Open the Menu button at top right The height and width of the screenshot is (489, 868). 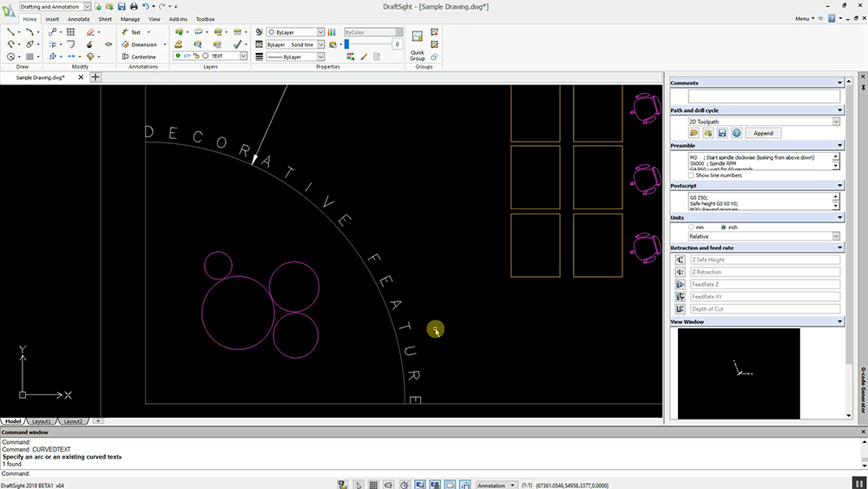[x=805, y=18]
